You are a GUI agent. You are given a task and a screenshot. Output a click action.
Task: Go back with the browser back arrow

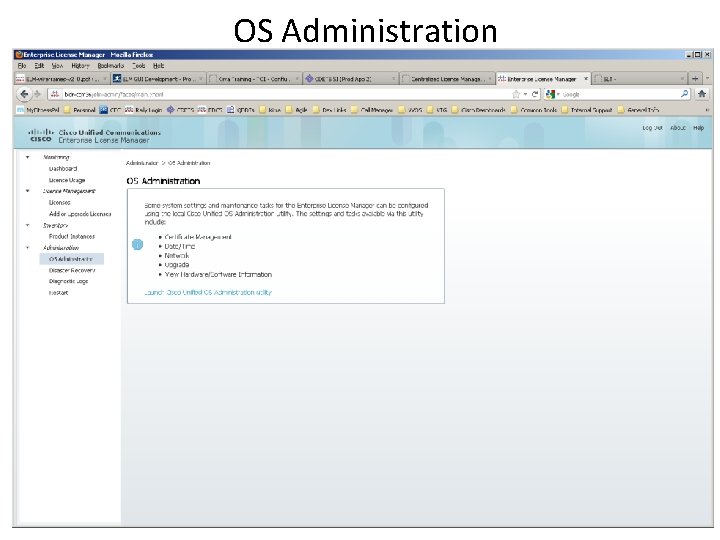click(24, 94)
